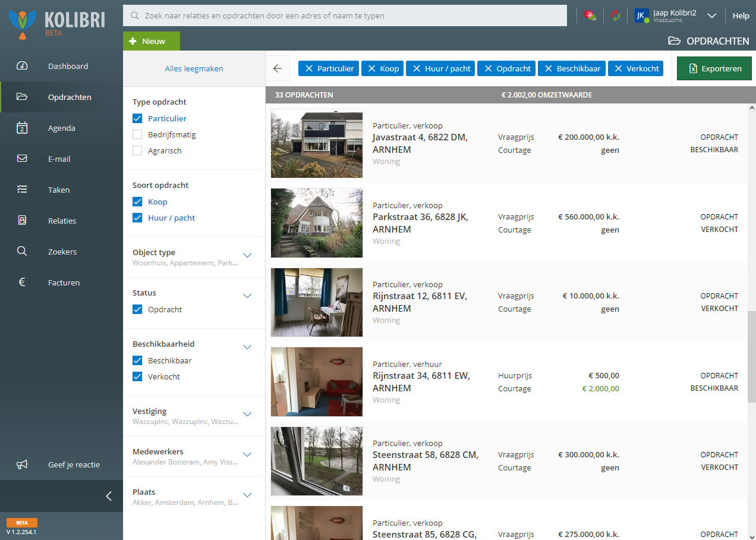Remove the Particulier filter chip
Viewport: 756px width, 540px height.
309,68
